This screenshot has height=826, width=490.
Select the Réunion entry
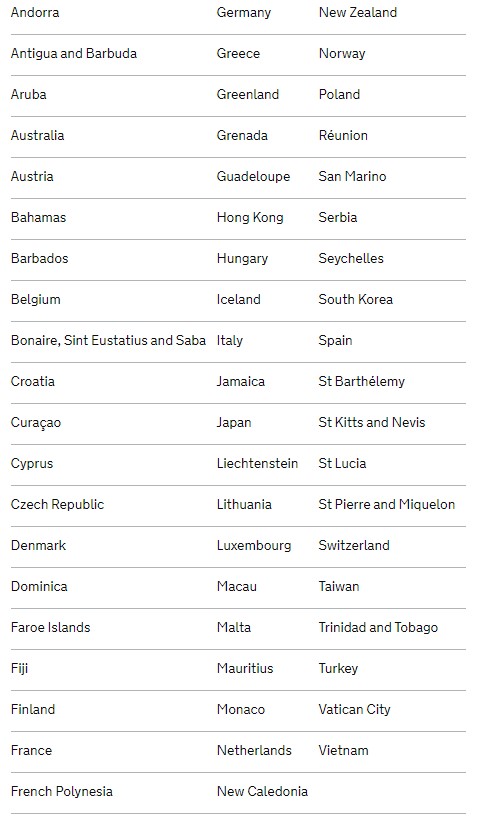[343, 135]
